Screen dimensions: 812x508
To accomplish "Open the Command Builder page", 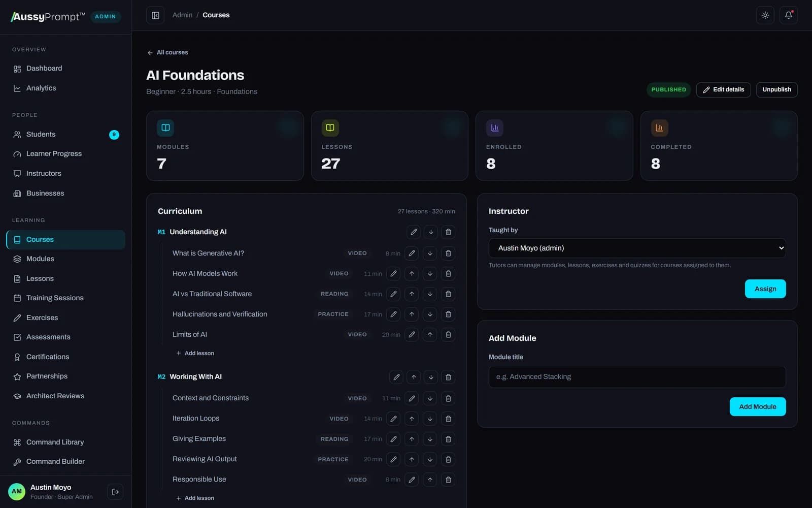I will point(65,461).
